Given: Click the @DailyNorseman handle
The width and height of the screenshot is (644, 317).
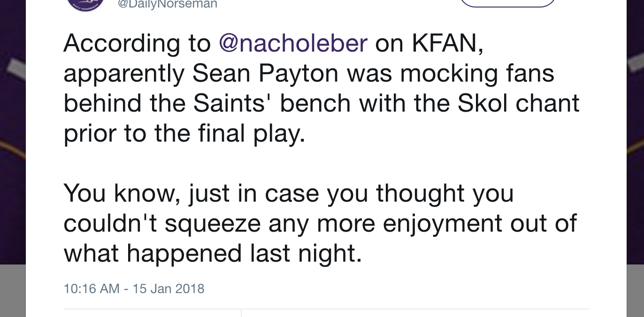Looking at the screenshot, I should coord(167,4).
